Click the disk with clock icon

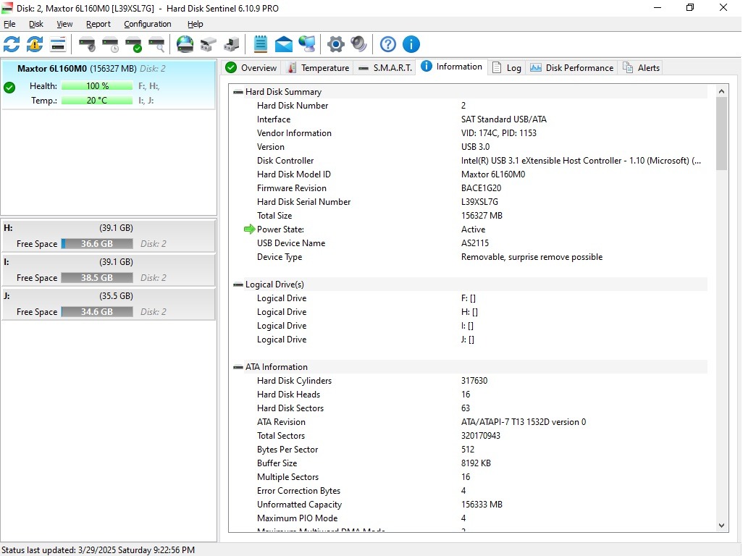click(111, 44)
